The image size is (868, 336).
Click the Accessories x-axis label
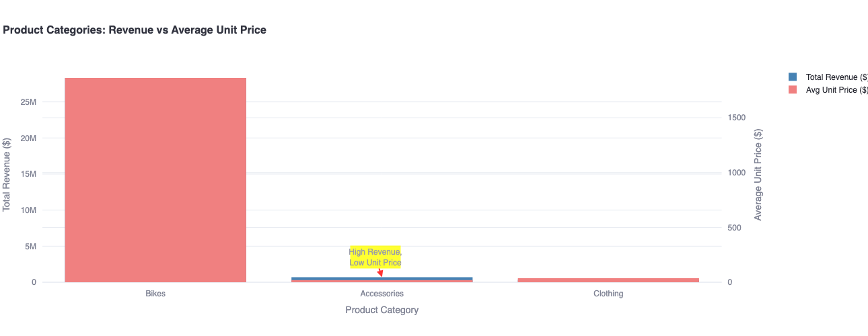tap(382, 294)
